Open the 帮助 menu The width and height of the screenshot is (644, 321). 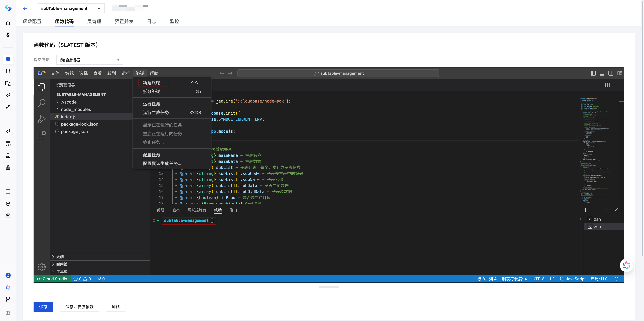click(154, 73)
